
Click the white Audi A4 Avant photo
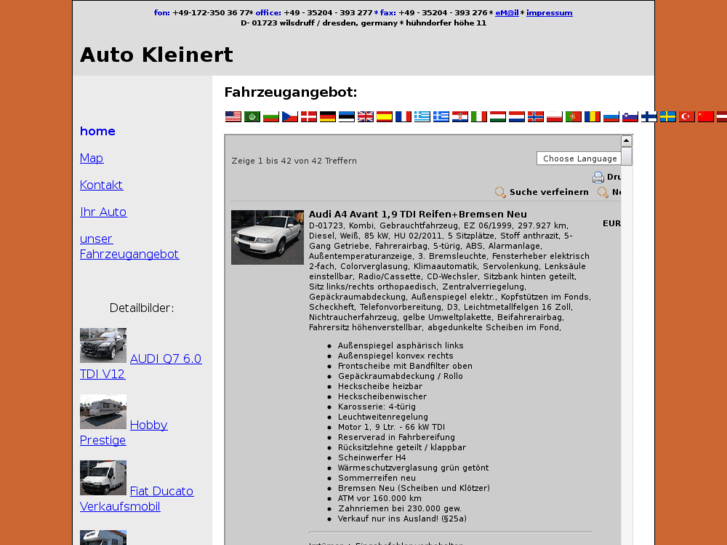tap(268, 237)
